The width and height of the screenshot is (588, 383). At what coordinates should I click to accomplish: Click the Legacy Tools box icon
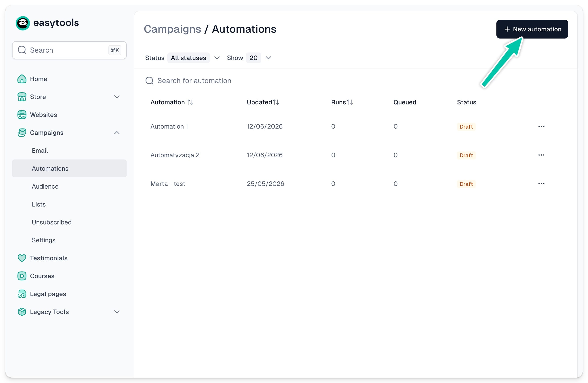click(22, 312)
